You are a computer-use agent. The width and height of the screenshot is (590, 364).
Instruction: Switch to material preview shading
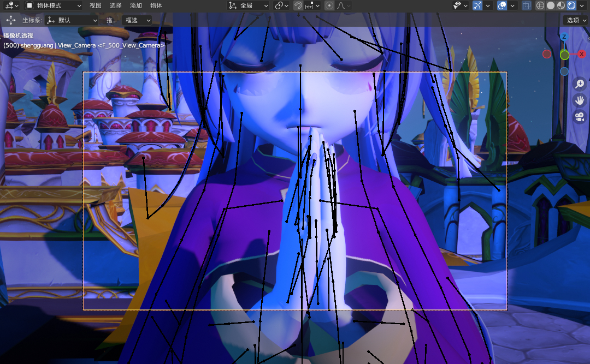561,5
